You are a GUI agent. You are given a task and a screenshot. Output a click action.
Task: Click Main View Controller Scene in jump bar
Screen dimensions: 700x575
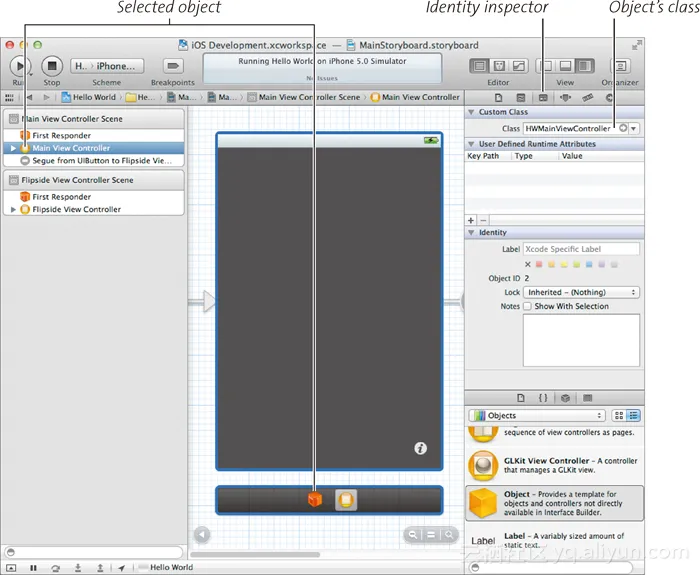pos(304,97)
